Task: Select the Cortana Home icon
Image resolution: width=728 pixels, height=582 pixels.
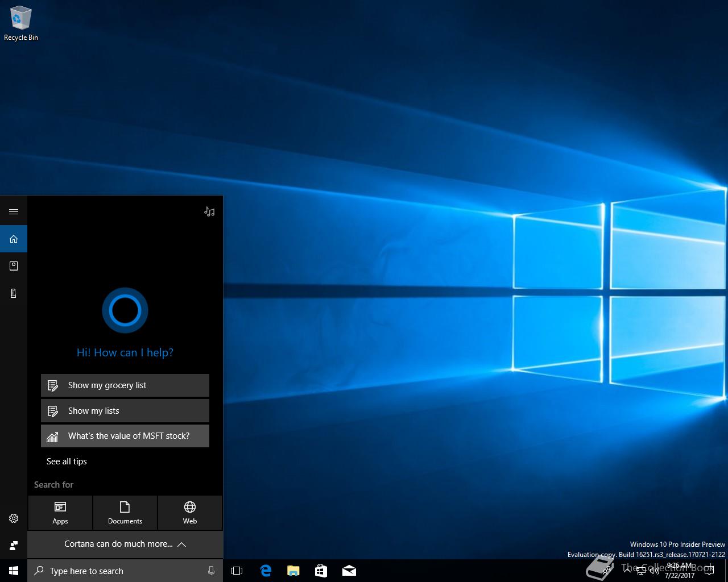Action: point(14,239)
